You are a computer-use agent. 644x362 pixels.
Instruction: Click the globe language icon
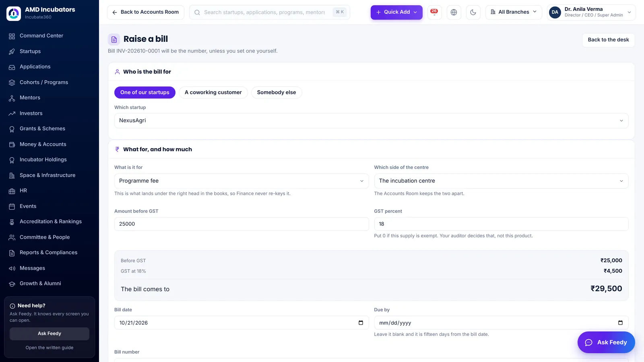pos(454,12)
